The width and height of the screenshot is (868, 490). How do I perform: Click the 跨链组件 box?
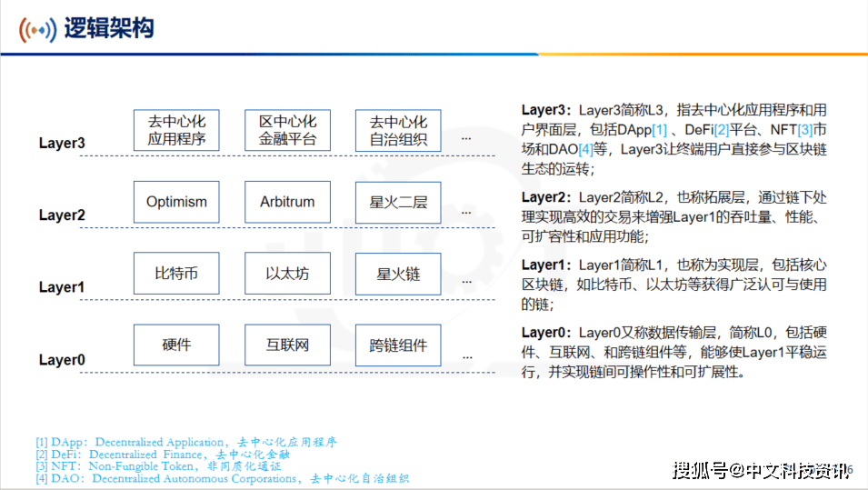point(399,345)
